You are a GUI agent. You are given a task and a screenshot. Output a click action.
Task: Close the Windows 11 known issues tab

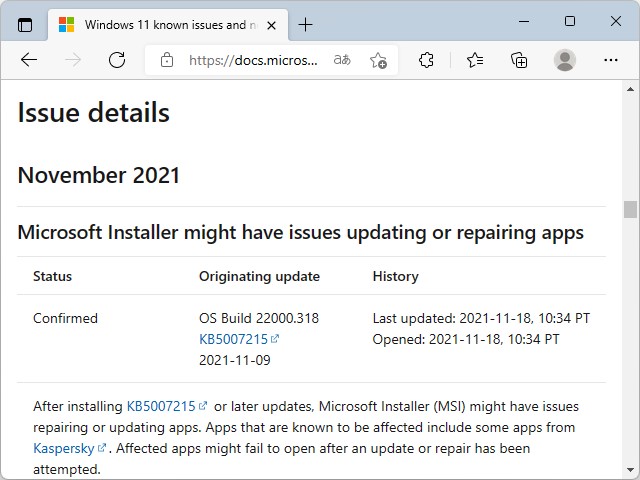point(271,26)
